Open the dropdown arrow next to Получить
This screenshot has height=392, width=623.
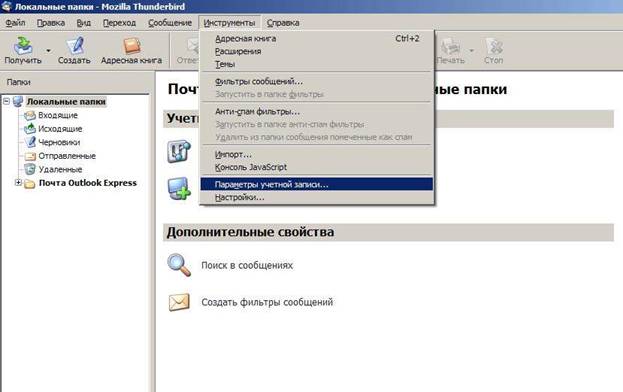coord(48,51)
